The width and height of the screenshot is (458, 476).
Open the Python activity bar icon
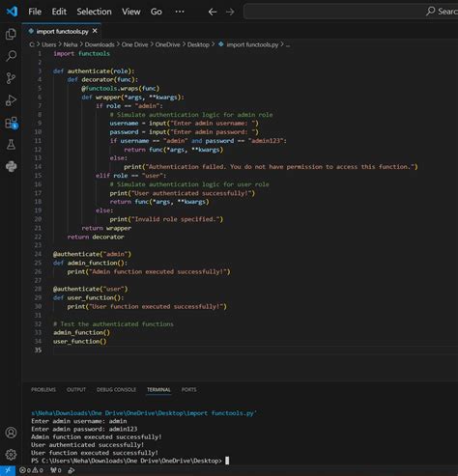point(11,166)
